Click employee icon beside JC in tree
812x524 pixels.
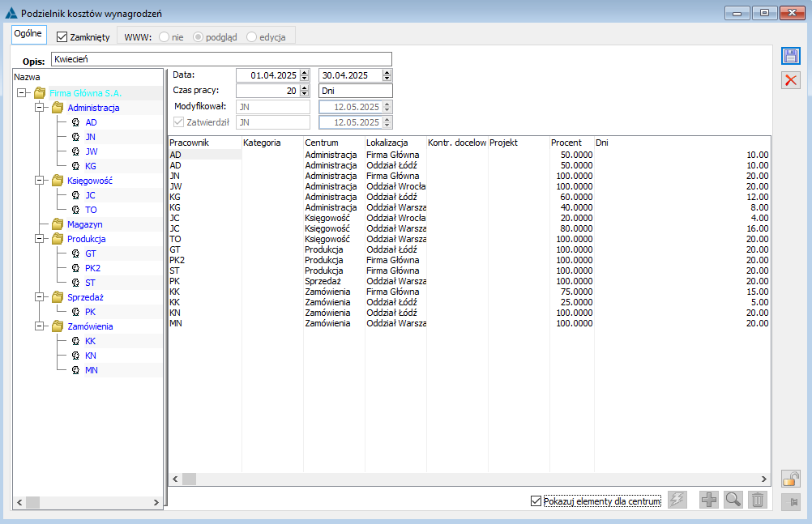[x=75, y=195]
